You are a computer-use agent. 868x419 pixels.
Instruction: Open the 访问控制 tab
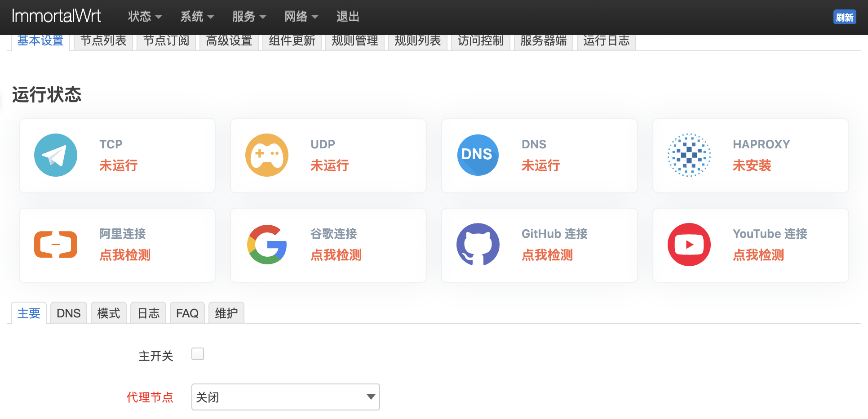pos(481,41)
